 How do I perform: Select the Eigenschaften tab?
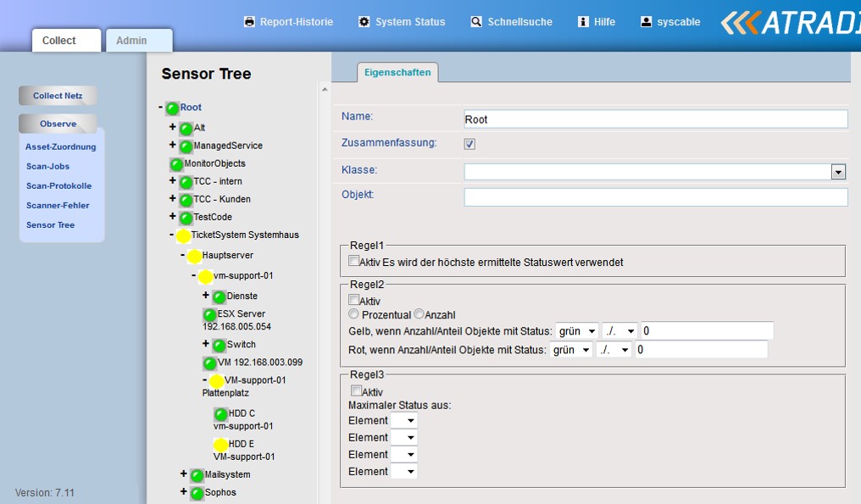coord(397,73)
